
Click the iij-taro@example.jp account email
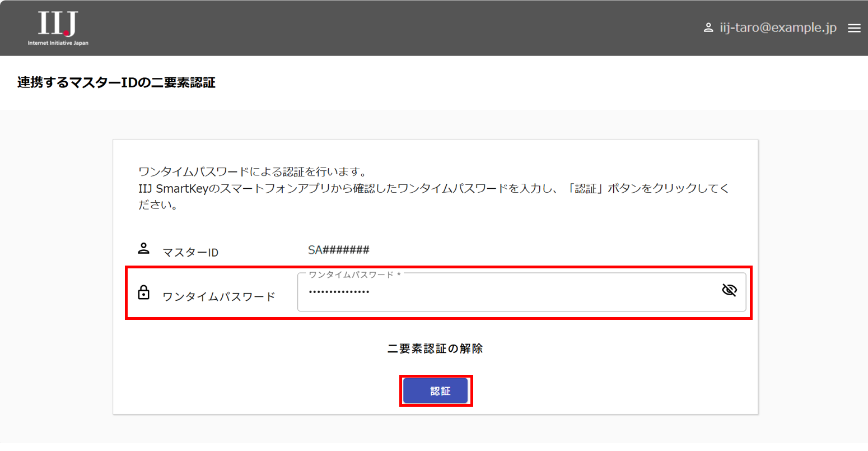pos(778,28)
